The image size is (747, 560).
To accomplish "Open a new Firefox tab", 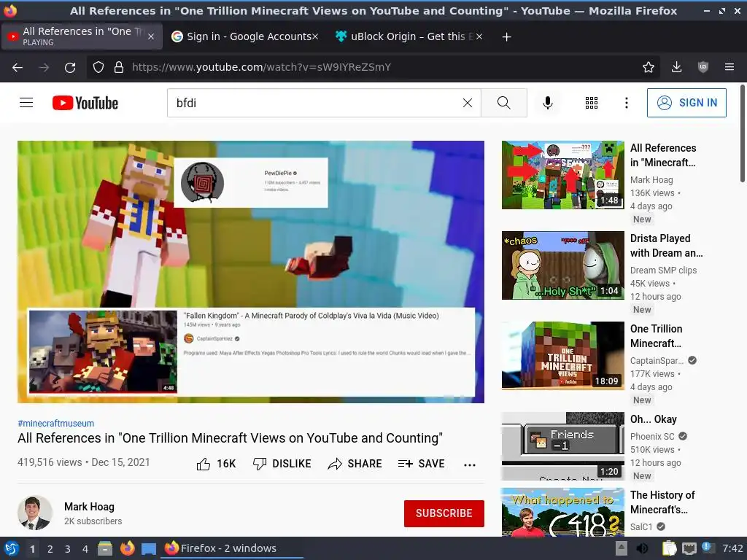I will tap(506, 36).
